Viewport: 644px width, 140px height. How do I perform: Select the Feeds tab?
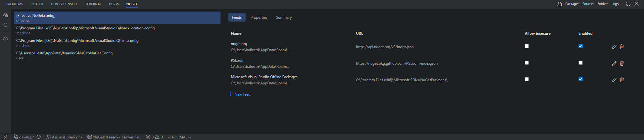237,17
